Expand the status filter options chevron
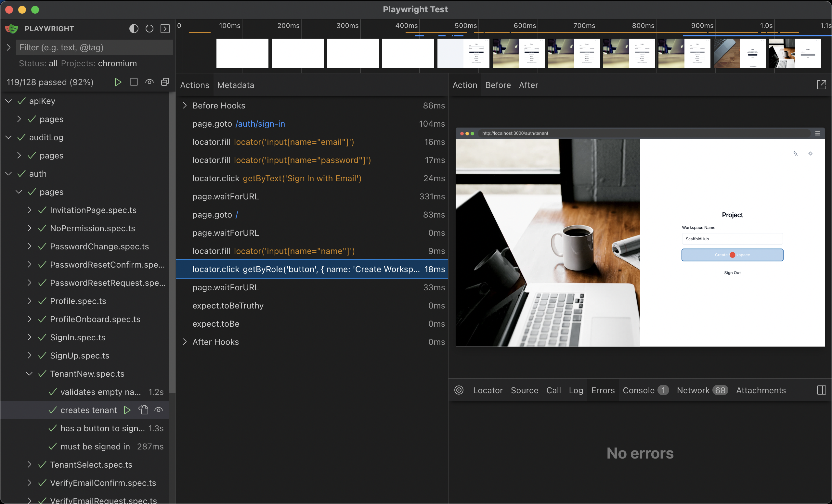The width and height of the screenshot is (832, 504). pos(8,47)
